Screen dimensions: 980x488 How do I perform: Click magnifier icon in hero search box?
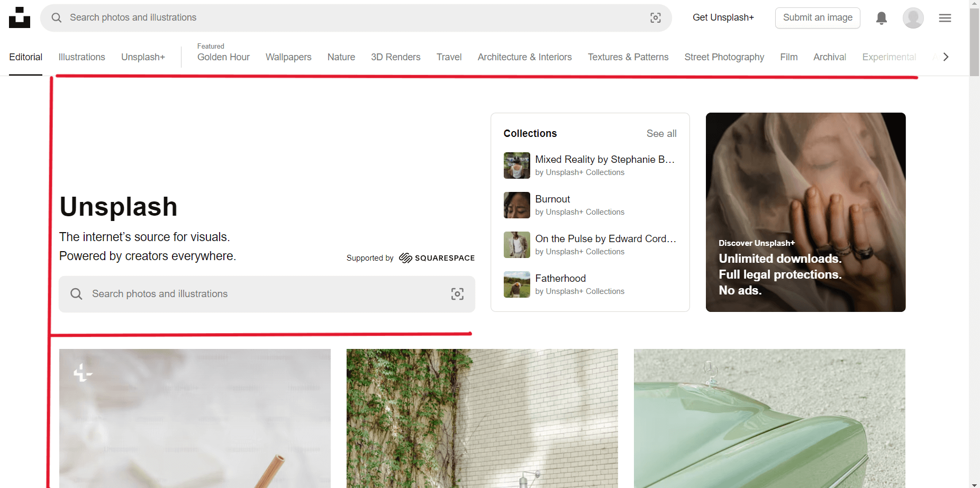coord(76,294)
